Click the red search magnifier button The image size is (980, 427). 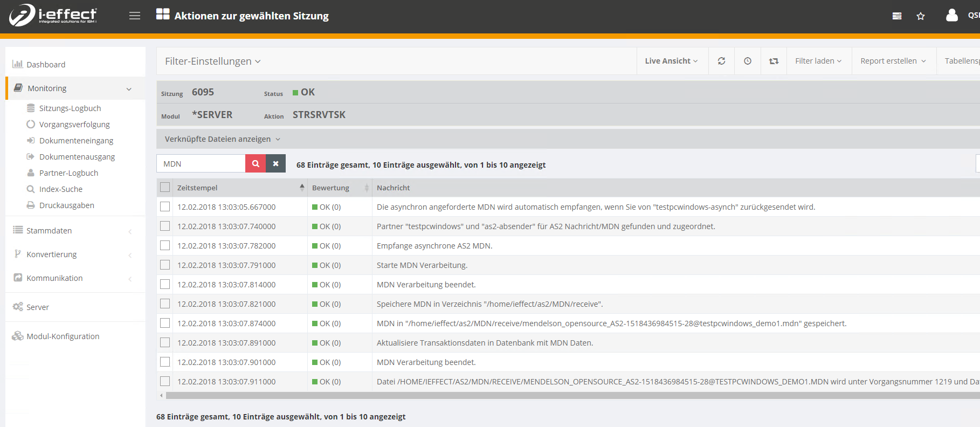click(x=256, y=163)
